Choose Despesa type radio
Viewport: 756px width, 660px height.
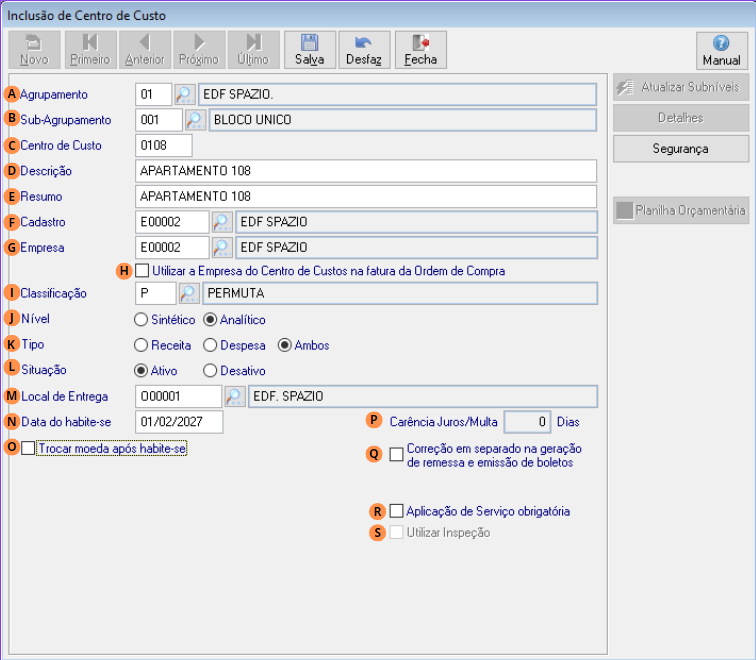210,345
